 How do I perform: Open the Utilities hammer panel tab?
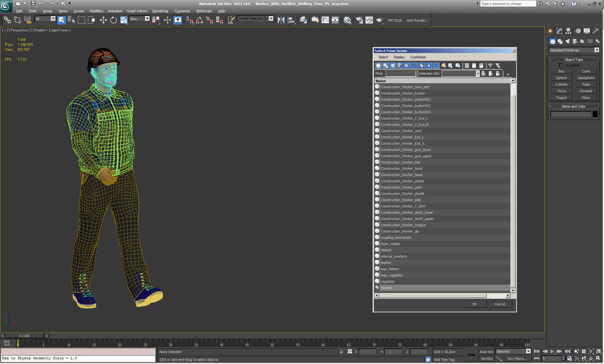point(596,31)
